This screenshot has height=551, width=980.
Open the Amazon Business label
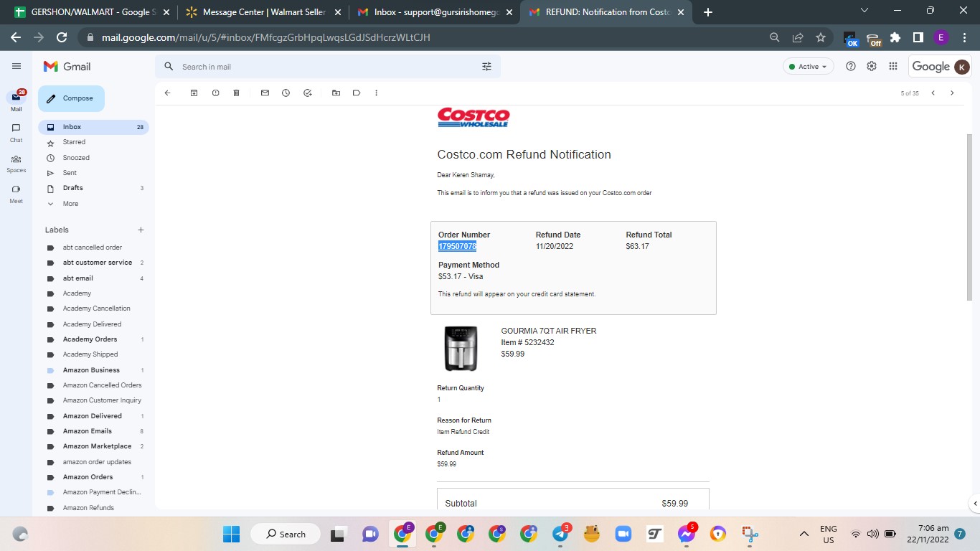[91, 370]
